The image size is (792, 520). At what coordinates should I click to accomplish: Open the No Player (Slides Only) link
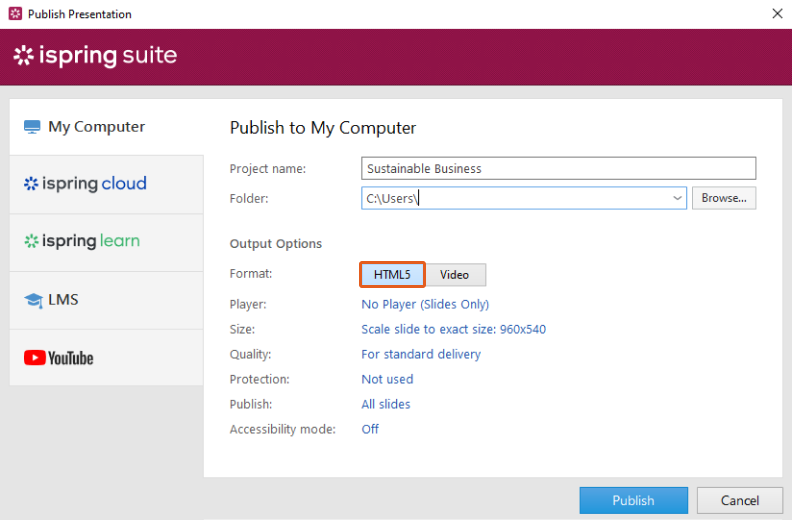coord(425,304)
